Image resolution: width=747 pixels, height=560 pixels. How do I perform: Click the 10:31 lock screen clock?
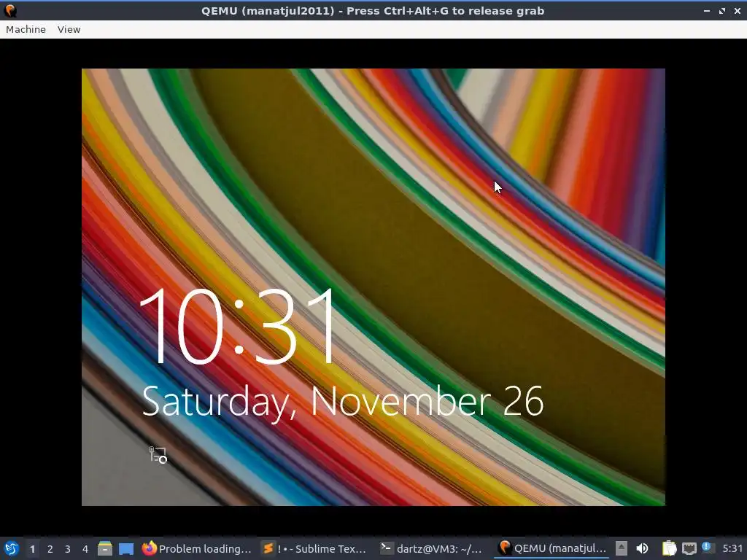click(238, 327)
